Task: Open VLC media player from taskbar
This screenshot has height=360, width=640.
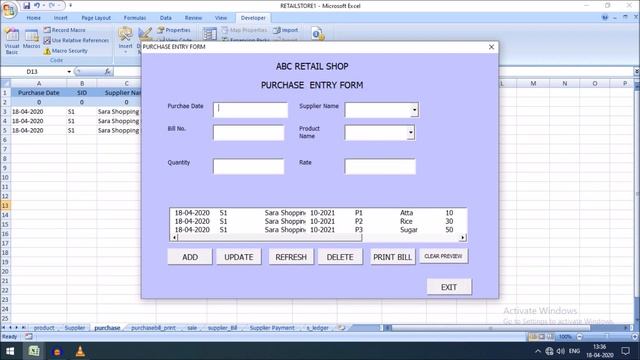Action: (80, 351)
